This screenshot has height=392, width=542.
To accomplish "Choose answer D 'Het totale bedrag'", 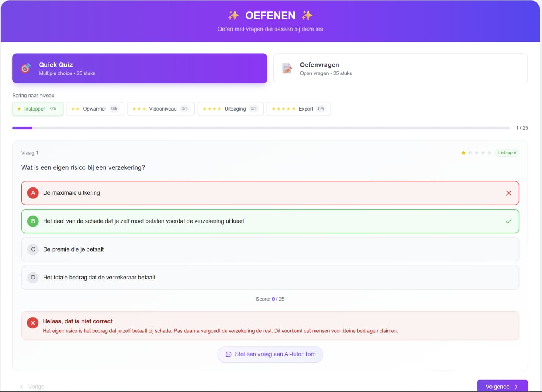I will (270, 278).
